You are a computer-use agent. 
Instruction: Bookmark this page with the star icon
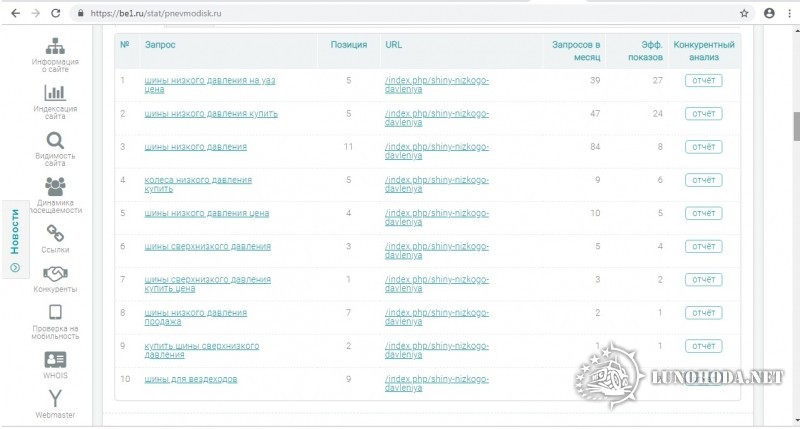coord(744,13)
